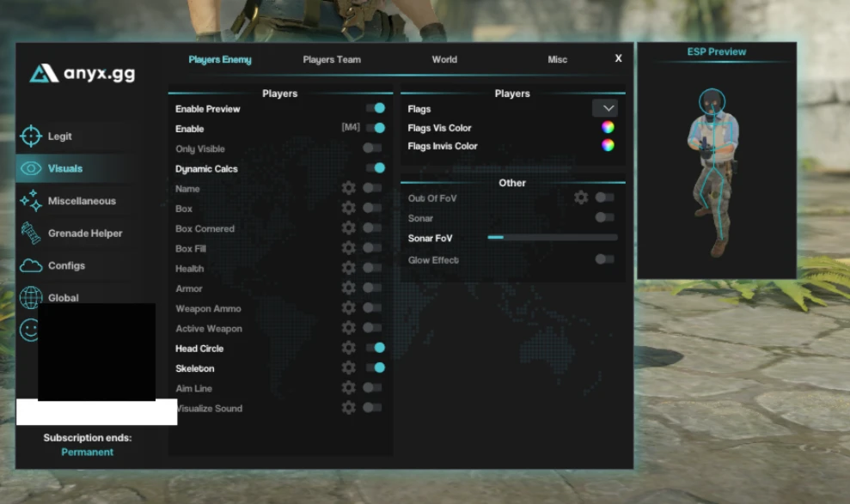850x504 pixels.
Task: Turn on the Name toggle
Action: coord(372,188)
